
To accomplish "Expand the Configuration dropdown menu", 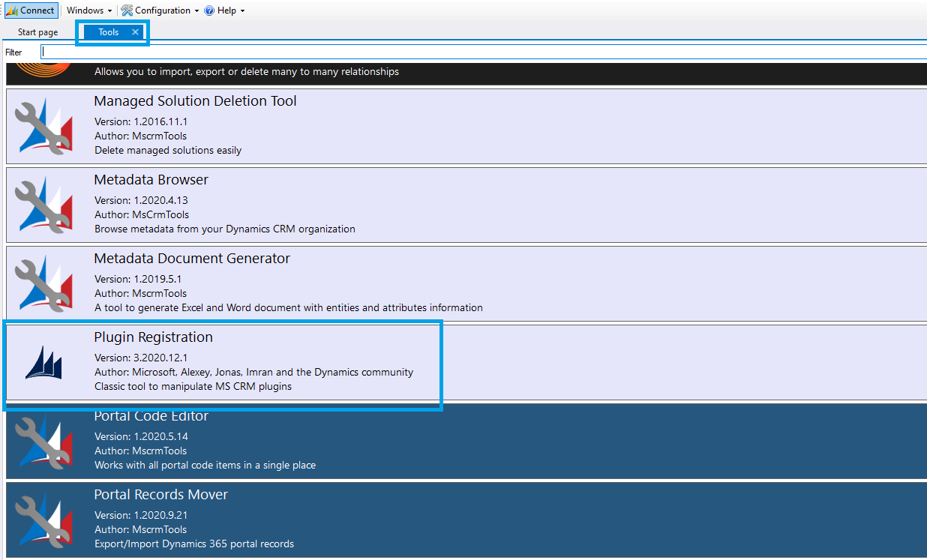I will tap(160, 10).
